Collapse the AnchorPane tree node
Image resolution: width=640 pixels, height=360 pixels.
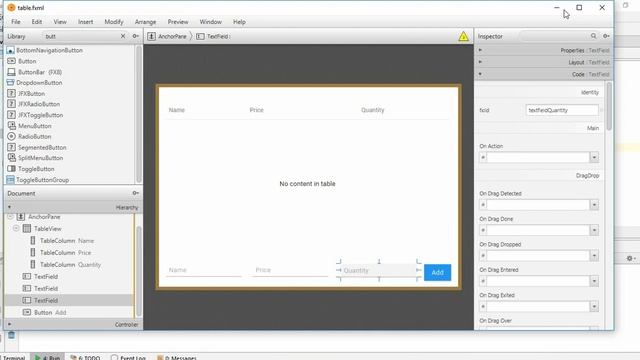[10, 217]
